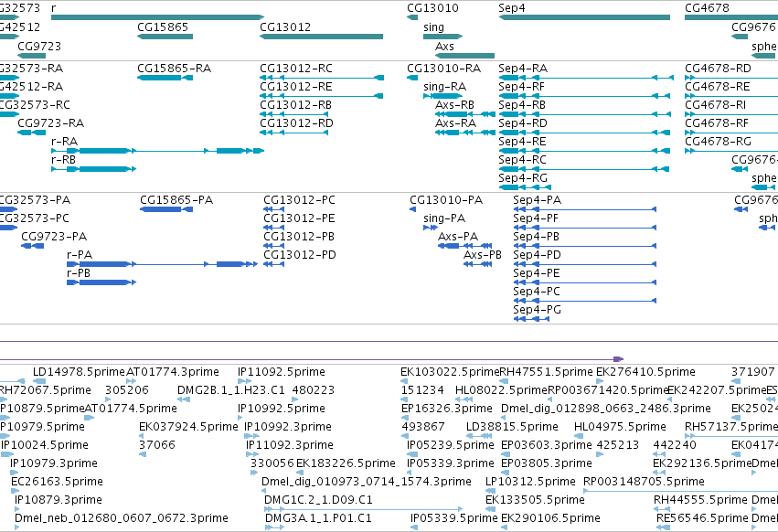Select transcript r-RB
Viewport: 778px width, 532px height.
pyautogui.click(x=94, y=169)
